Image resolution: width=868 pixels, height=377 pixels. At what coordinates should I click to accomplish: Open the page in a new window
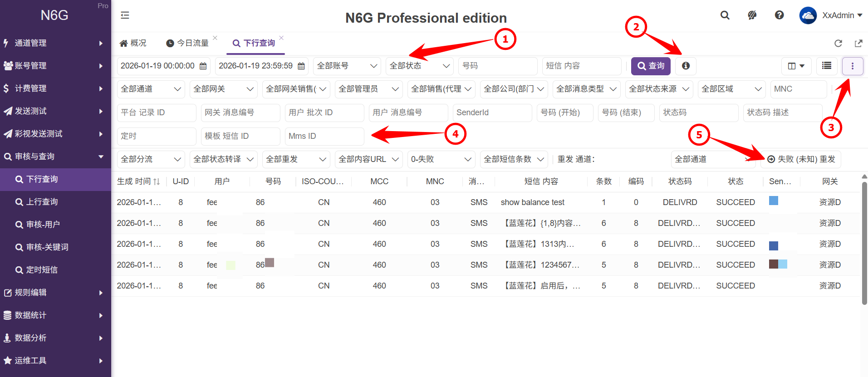(x=858, y=43)
